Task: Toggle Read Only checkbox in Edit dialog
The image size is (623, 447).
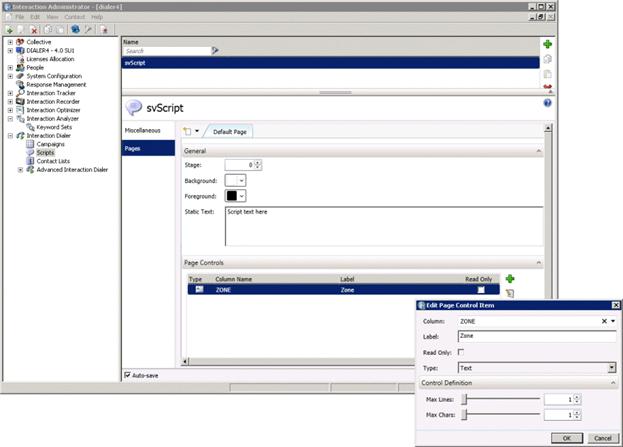Action: [461, 353]
